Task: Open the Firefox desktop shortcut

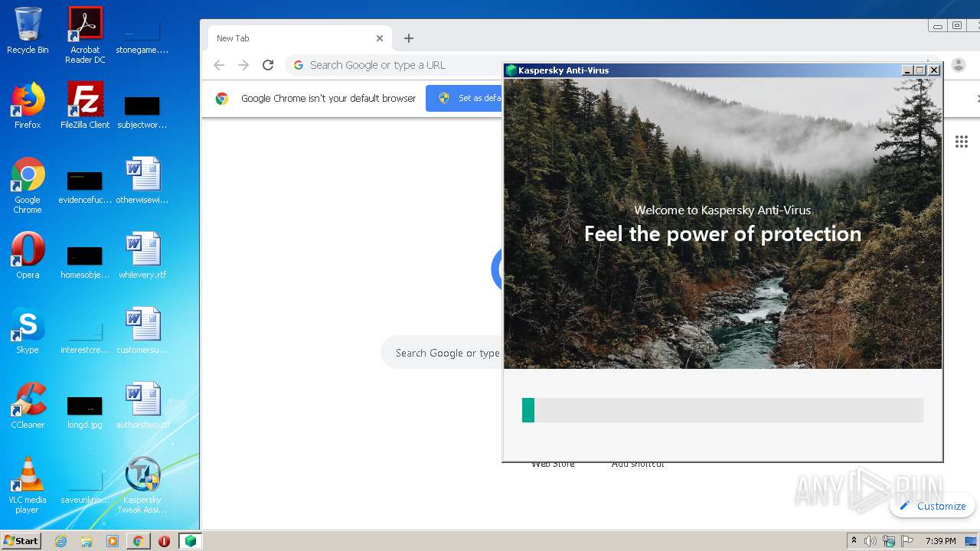Action: [28, 106]
